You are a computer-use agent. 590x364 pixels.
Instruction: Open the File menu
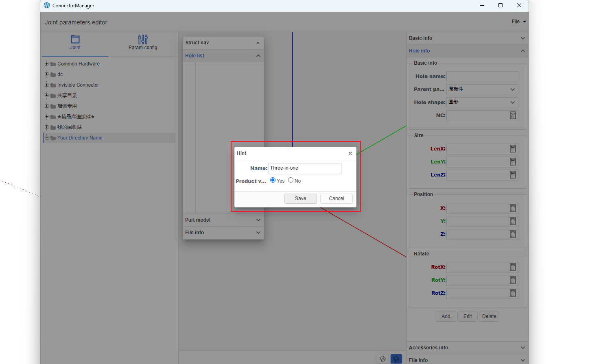[518, 22]
